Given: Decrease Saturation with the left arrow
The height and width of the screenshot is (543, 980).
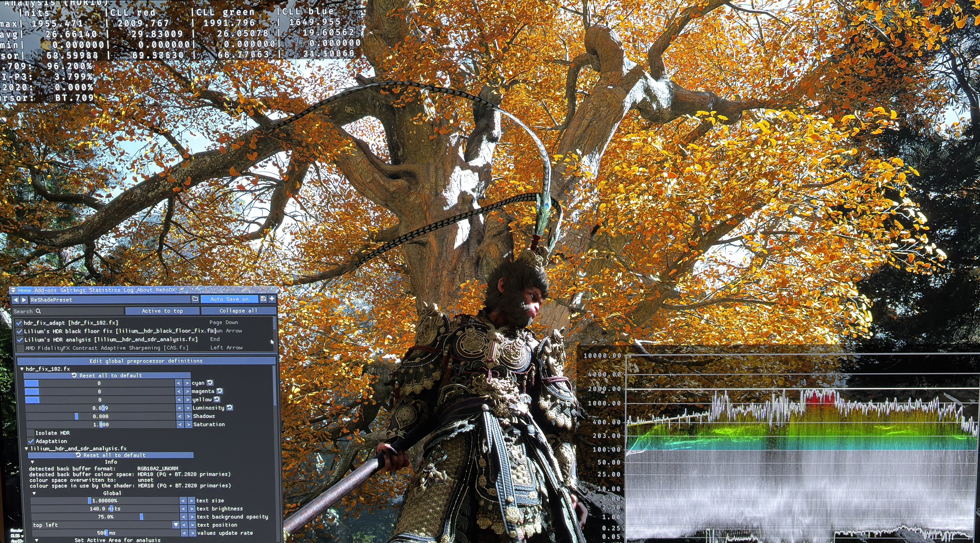Looking at the screenshot, I should pos(180,424).
